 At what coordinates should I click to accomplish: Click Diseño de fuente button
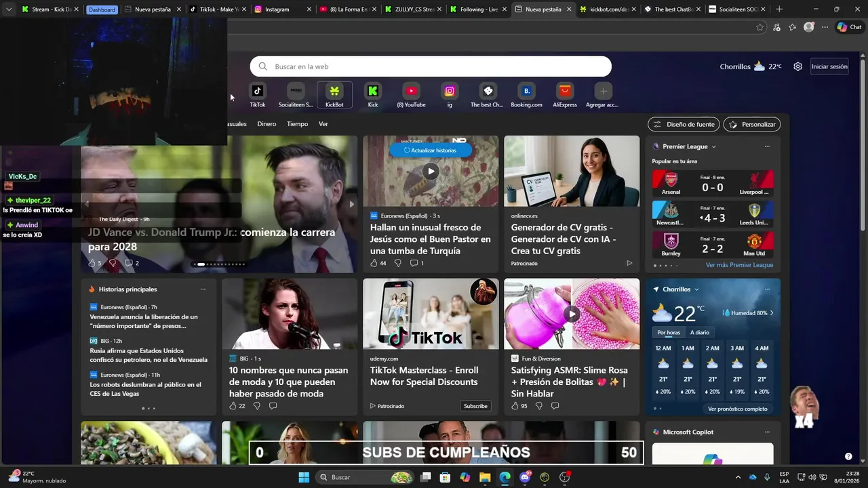pos(684,124)
